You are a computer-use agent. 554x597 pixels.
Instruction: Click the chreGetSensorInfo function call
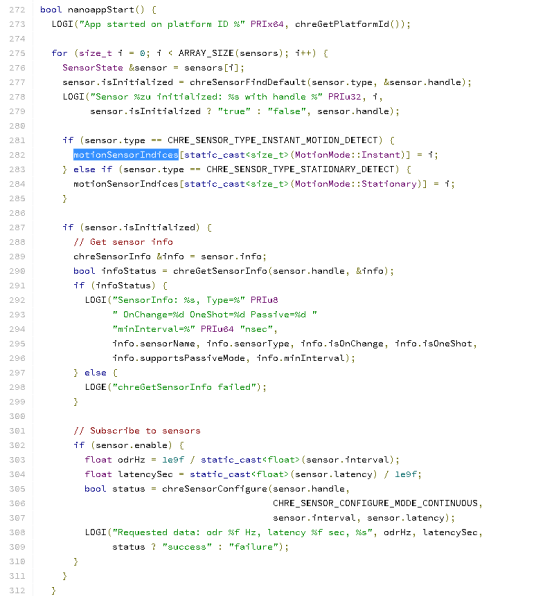[220, 271]
